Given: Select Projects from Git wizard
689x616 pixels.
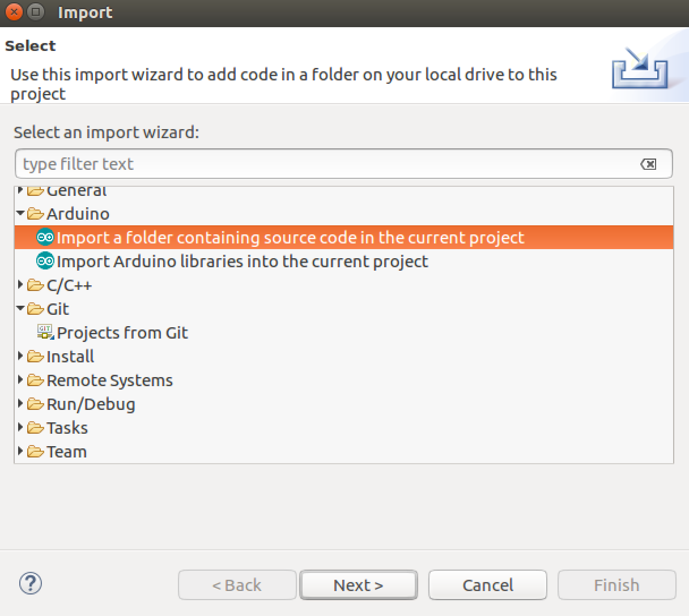Looking at the screenshot, I should [x=122, y=333].
